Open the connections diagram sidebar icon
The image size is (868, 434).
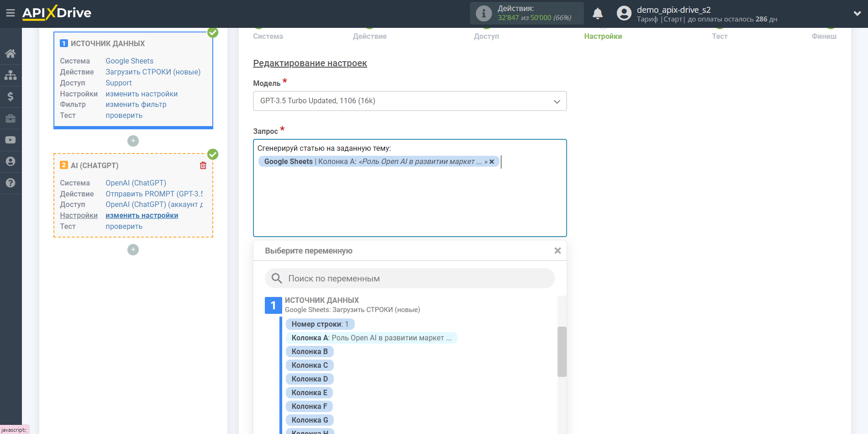click(11, 75)
